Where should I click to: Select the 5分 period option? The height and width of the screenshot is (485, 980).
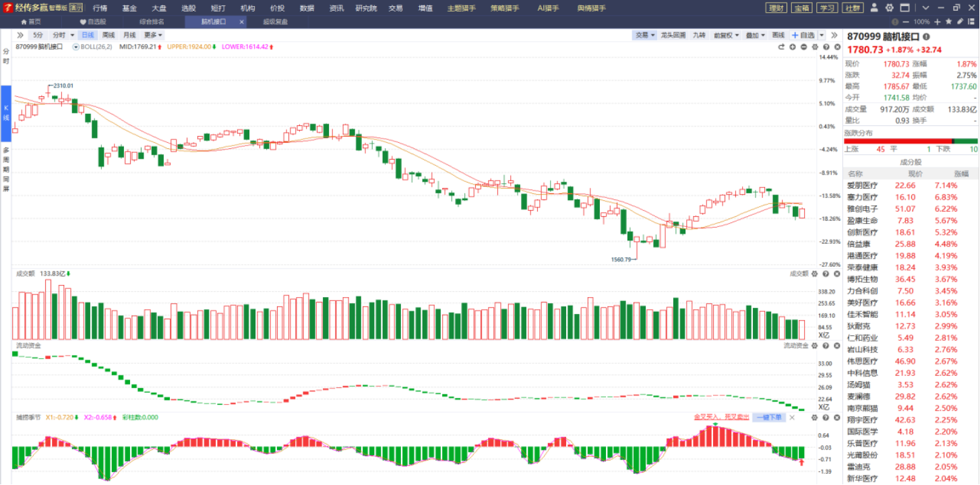tap(38, 35)
